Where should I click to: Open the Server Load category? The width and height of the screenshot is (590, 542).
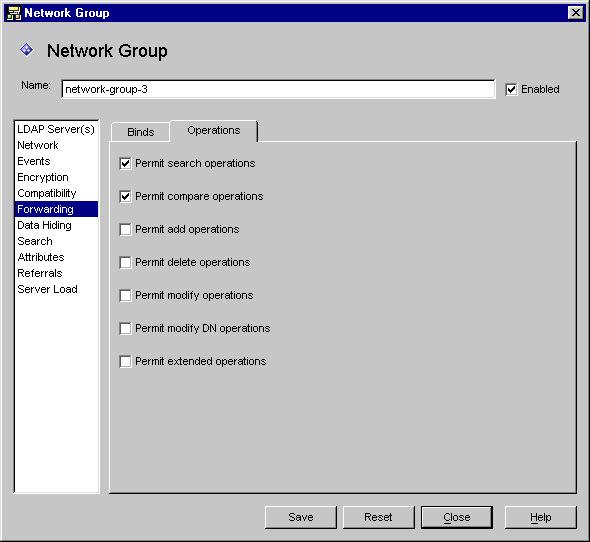pos(56,289)
